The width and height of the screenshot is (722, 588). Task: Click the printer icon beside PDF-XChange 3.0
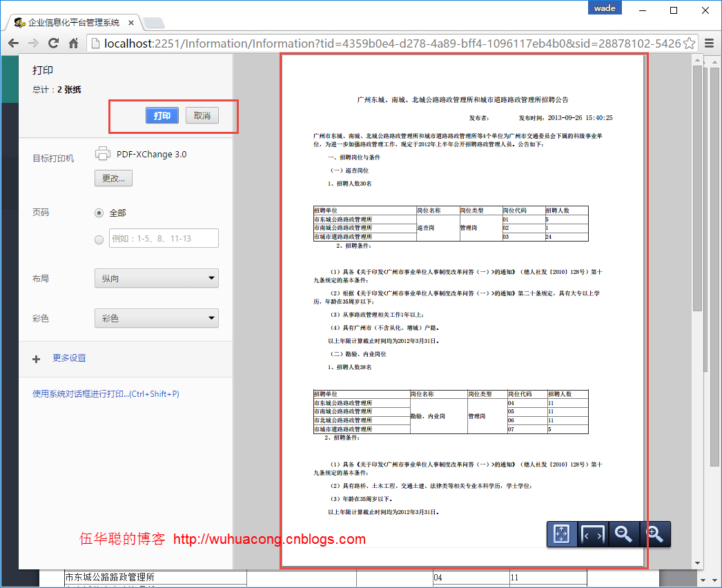click(x=103, y=153)
